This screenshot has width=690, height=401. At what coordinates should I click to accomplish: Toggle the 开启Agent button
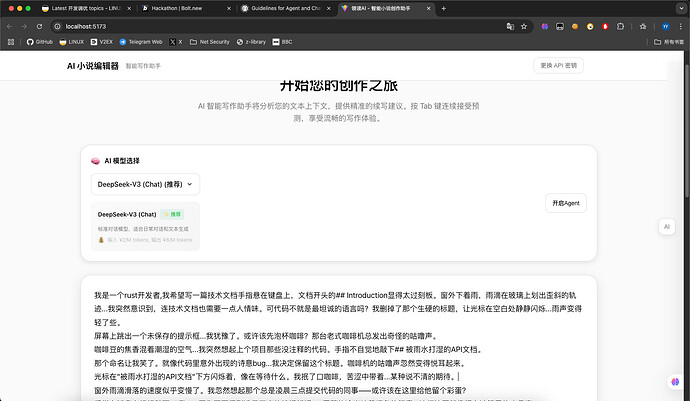point(566,203)
